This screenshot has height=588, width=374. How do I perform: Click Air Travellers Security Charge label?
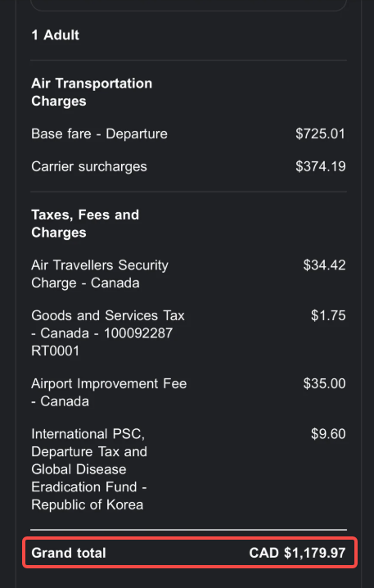click(x=100, y=274)
